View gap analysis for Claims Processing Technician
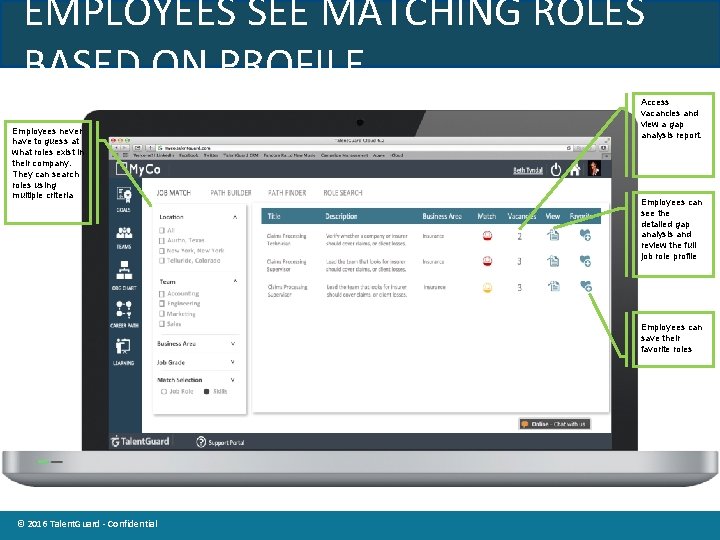 553,235
